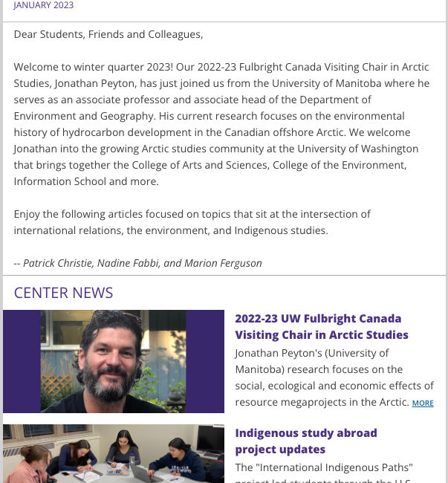Click the MORE link after Arctic megaprojects
Image resolution: width=448 pixels, height=483 pixels.
pyautogui.click(x=423, y=403)
